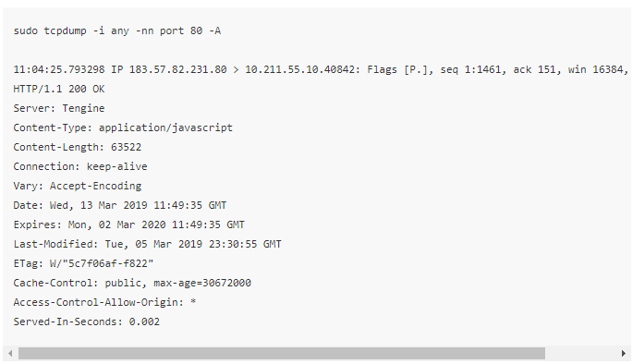Click the HTTP/1.1 200 OK line
Viewport: 633px width, 364px height.
click(x=59, y=90)
